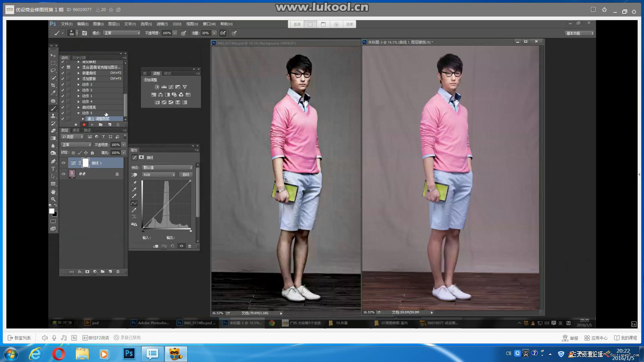This screenshot has height=362, width=644.
Task: Start recording in the Actions panel
Action: 84,125
